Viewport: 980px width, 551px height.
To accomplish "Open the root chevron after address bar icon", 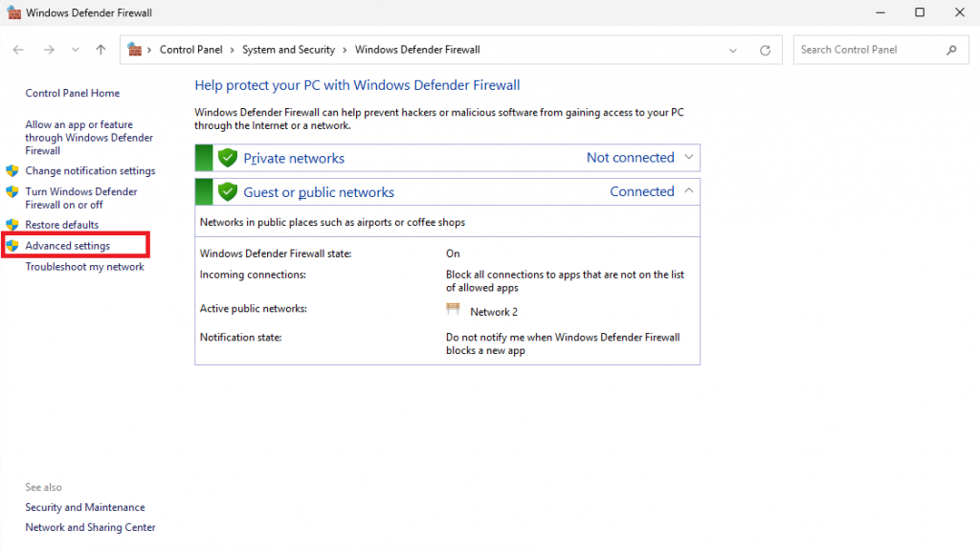I will pos(149,50).
